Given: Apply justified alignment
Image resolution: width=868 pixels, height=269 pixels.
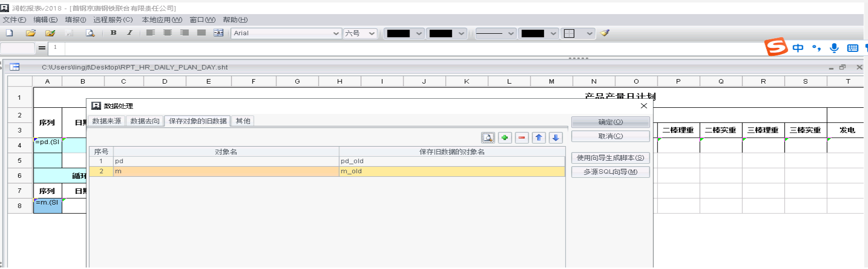Looking at the screenshot, I should (202, 33).
